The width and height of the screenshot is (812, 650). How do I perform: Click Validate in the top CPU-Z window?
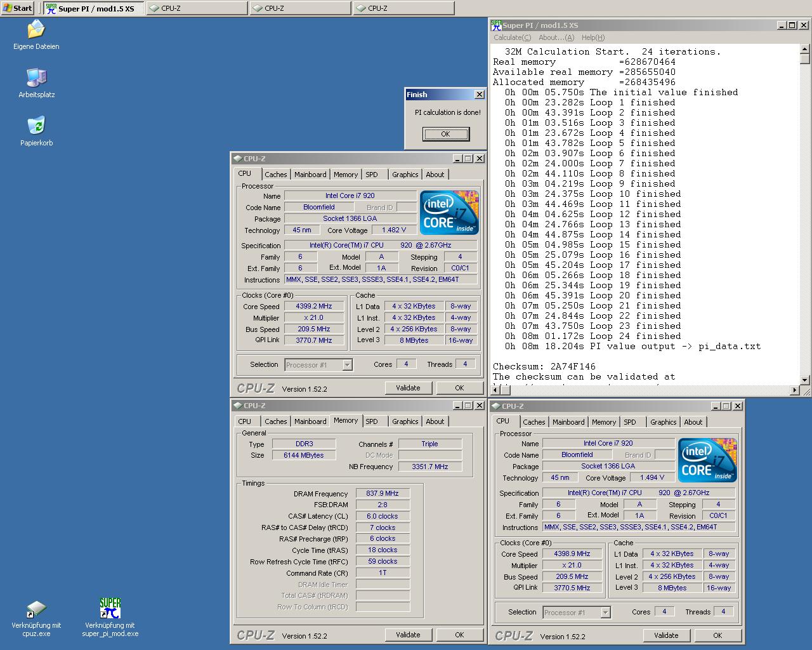[x=408, y=388]
